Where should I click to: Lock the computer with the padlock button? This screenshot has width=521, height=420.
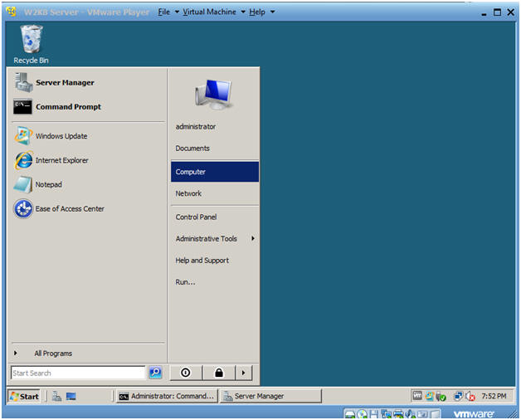(x=219, y=373)
